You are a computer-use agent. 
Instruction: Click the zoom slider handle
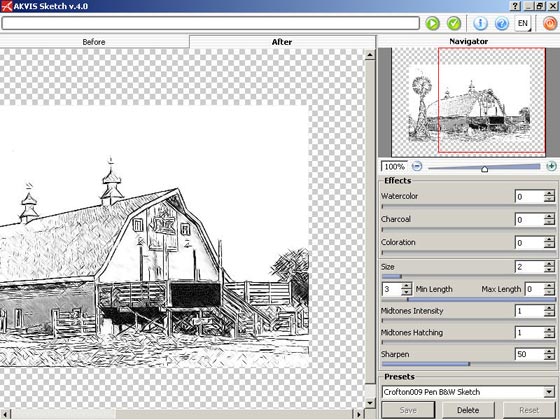(x=484, y=169)
